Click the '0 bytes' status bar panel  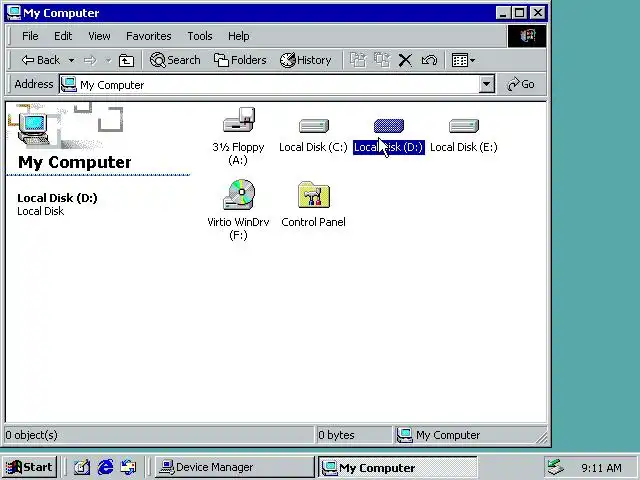point(353,435)
